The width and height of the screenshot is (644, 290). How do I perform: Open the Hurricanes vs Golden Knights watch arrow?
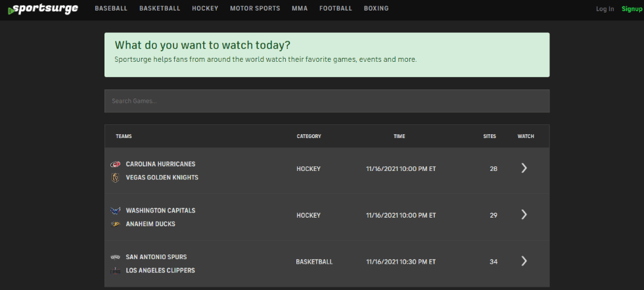pyautogui.click(x=524, y=168)
